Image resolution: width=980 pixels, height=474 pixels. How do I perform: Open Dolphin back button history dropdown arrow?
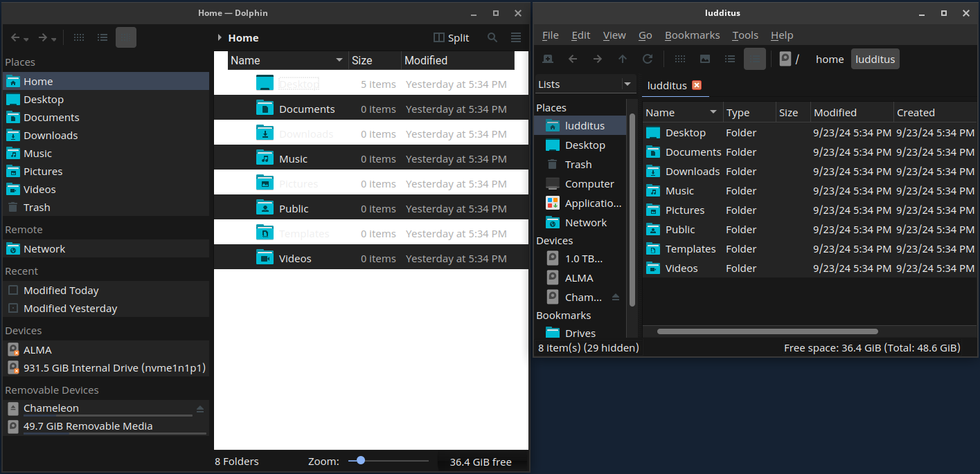pos(26,39)
